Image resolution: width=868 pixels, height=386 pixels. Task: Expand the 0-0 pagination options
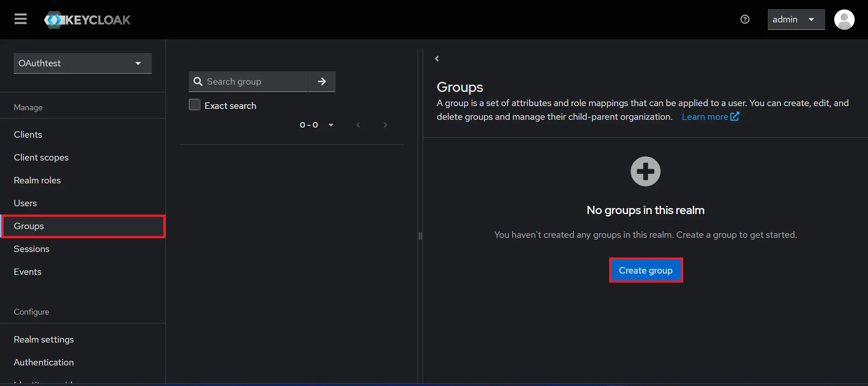tap(316, 125)
